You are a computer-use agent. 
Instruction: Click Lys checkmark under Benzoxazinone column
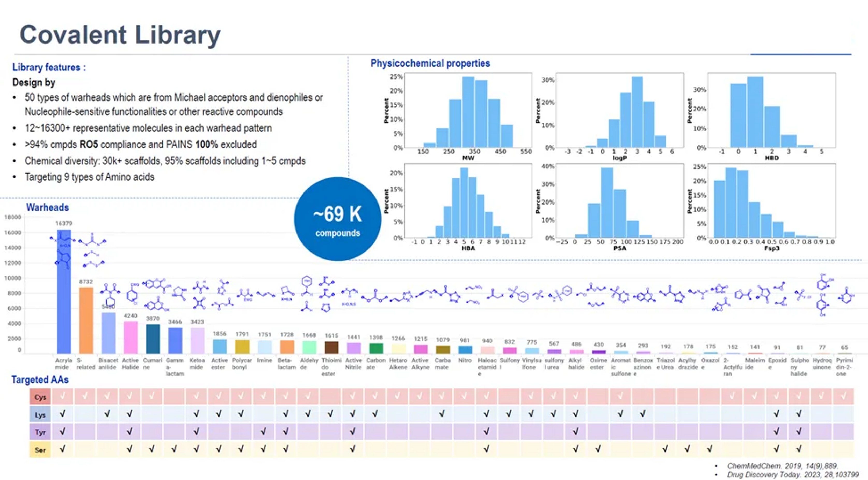[x=642, y=414]
